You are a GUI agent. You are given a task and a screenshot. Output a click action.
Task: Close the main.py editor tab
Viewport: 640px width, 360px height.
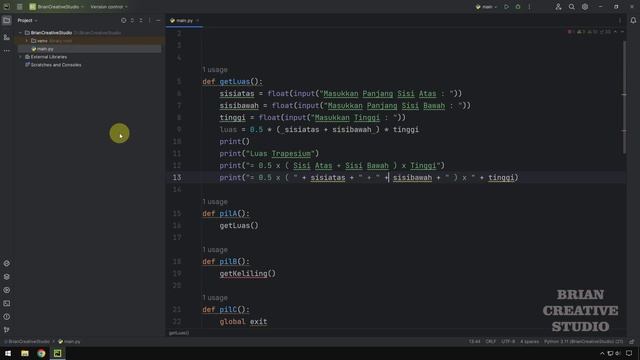(x=198, y=20)
